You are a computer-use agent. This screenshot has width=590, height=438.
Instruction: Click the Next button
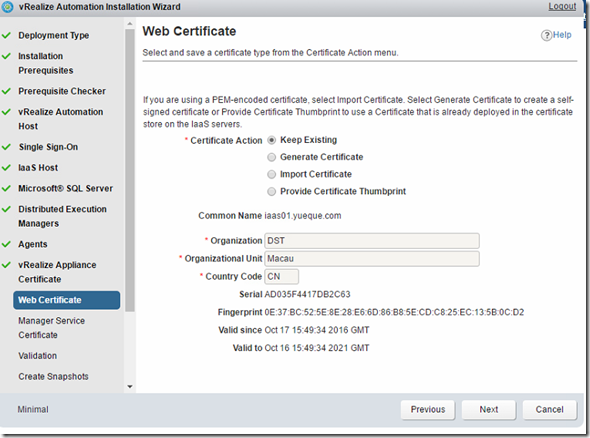point(489,409)
